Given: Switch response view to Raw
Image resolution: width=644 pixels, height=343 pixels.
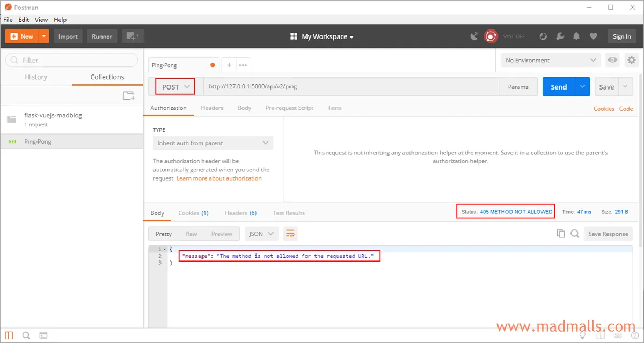Looking at the screenshot, I should point(192,234).
